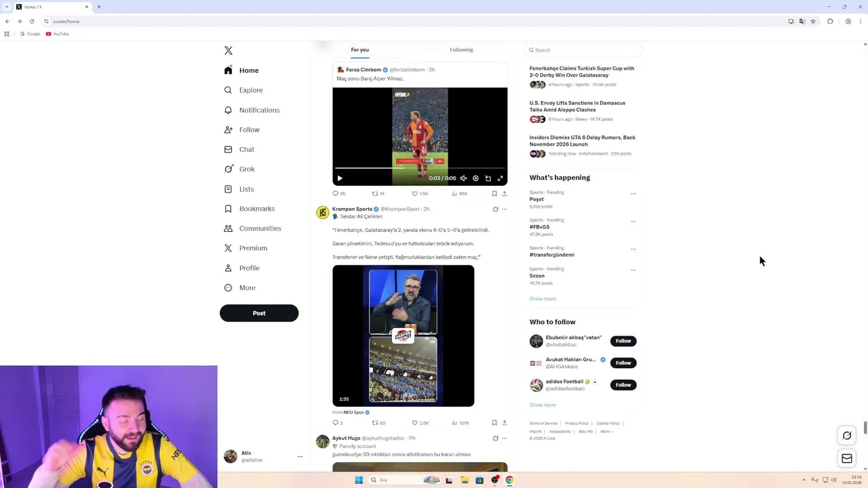Bookmark page with the browser star icon
This screenshot has height=488, width=868.
pyautogui.click(x=813, y=22)
